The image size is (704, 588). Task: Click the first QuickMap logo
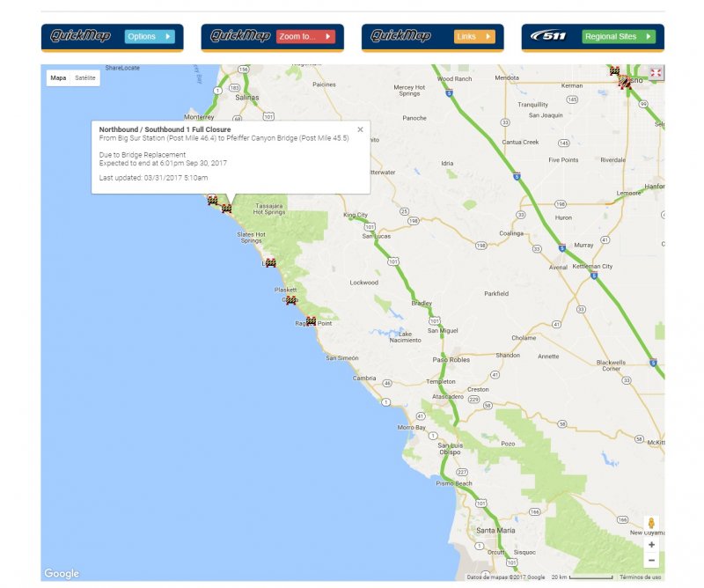click(x=80, y=36)
